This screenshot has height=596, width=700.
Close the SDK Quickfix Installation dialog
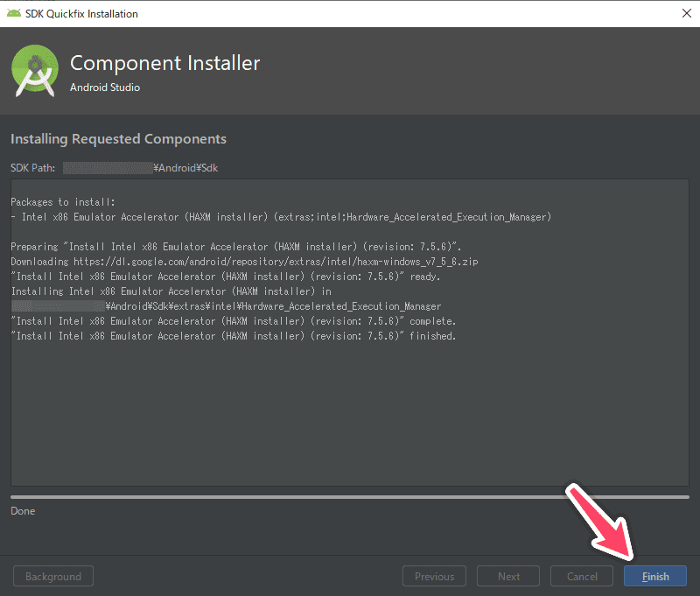(x=687, y=13)
